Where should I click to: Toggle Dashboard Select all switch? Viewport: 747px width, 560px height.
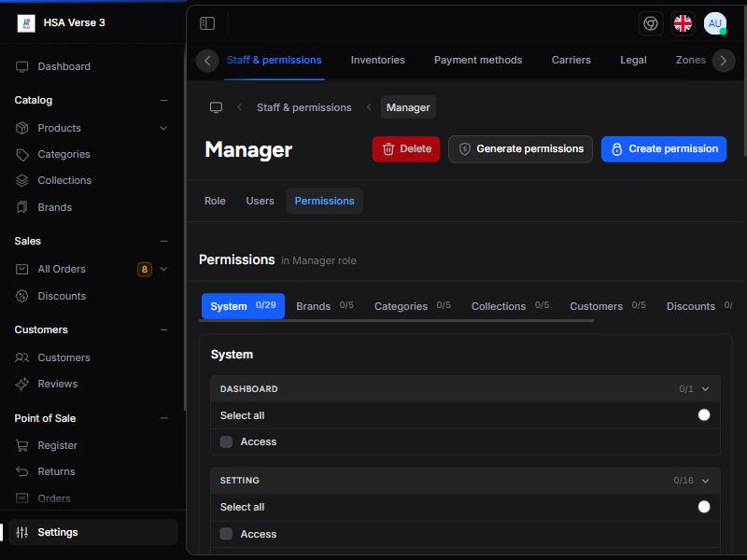coord(704,415)
